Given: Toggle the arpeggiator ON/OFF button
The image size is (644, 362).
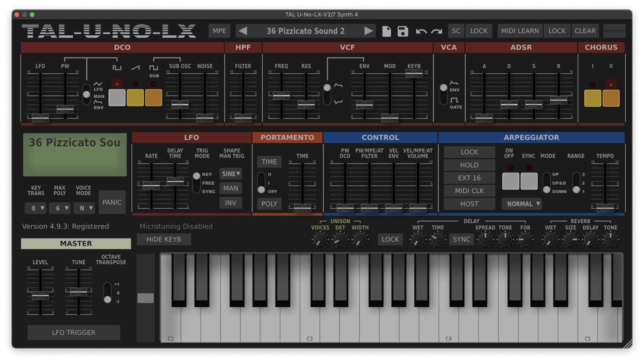Looking at the screenshot, I should pyautogui.click(x=510, y=181).
